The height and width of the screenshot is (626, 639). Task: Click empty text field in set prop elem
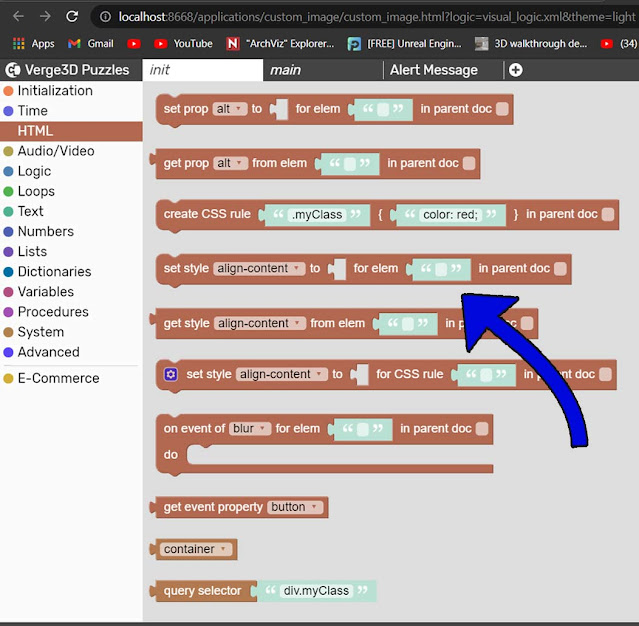point(383,109)
